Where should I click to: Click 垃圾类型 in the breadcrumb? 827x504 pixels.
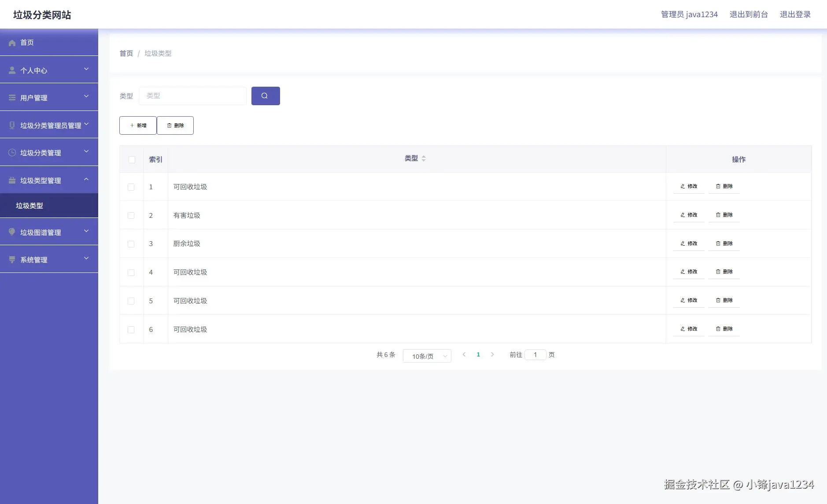(158, 53)
